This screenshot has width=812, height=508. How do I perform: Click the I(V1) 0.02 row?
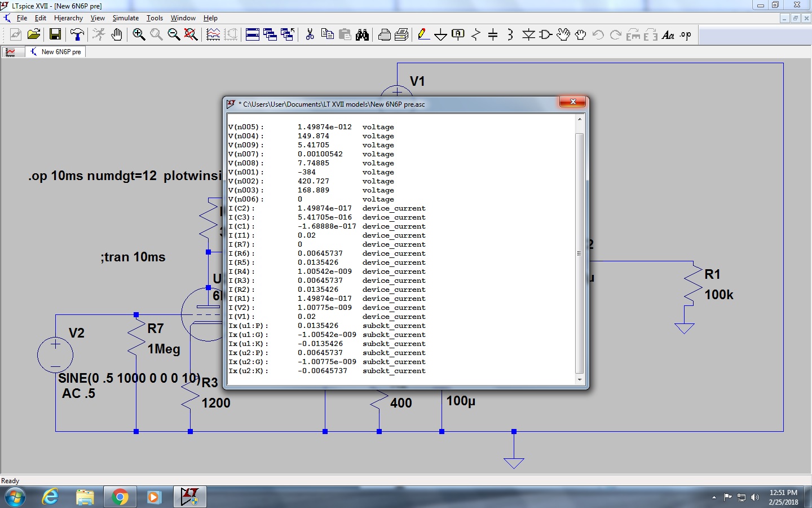327,317
